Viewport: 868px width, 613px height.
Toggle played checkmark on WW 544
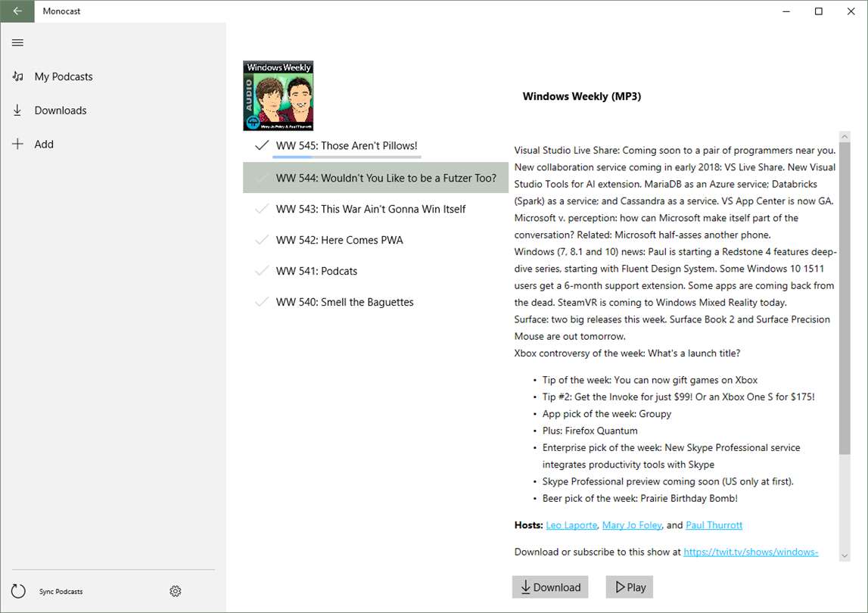[x=262, y=178]
